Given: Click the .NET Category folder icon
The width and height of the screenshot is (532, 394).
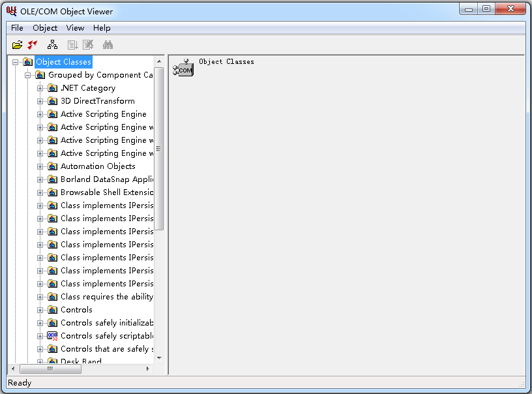Looking at the screenshot, I should (x=52, y=88).
